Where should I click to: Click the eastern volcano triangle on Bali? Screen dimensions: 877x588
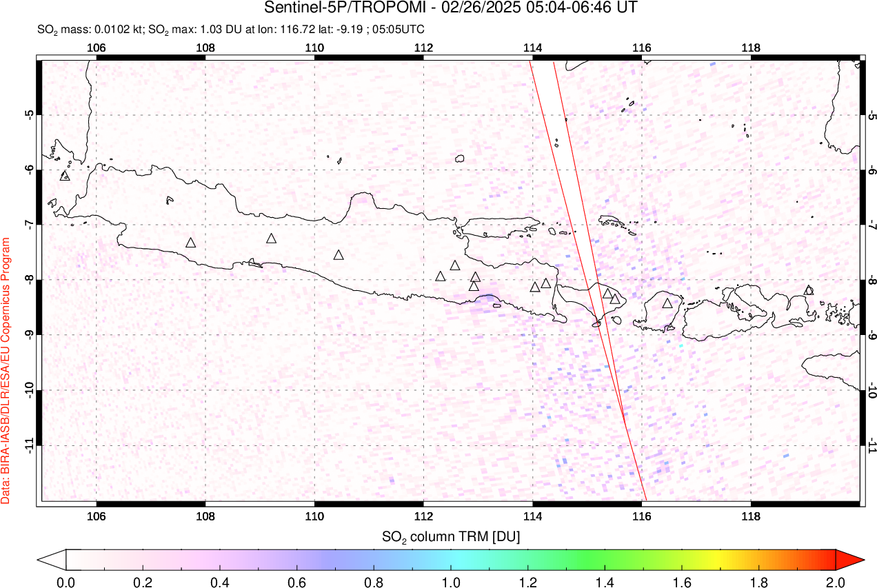tap(615, 298)
